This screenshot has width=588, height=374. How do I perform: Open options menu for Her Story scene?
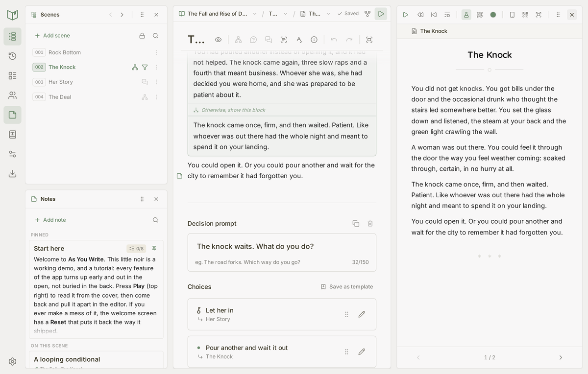pyautogui.click(x=156, y=82)
